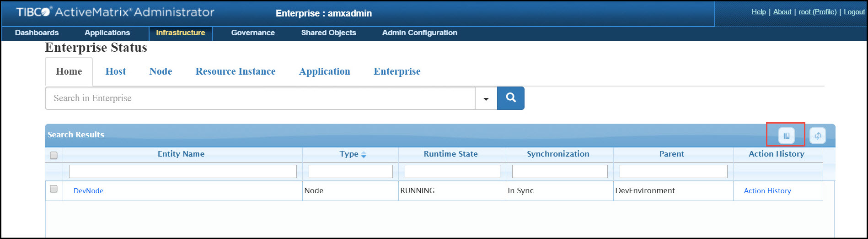This screenshot has height=239, width=868.
Task: Open the Enterprise tab
Action: pyautogui.click(x=396, y=71)
